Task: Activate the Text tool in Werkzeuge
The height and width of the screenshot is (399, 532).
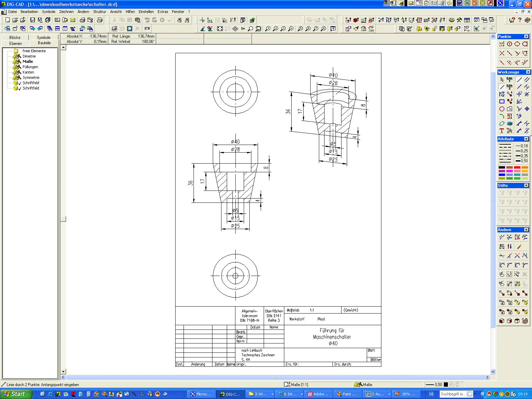Action: pyautogui.click(x=502, y=131)
